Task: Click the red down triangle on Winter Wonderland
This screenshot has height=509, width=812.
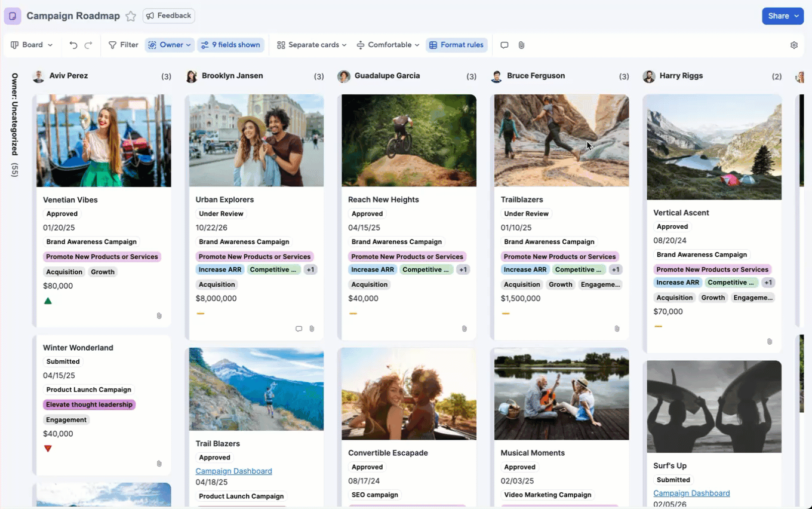Action: [48, 449]
